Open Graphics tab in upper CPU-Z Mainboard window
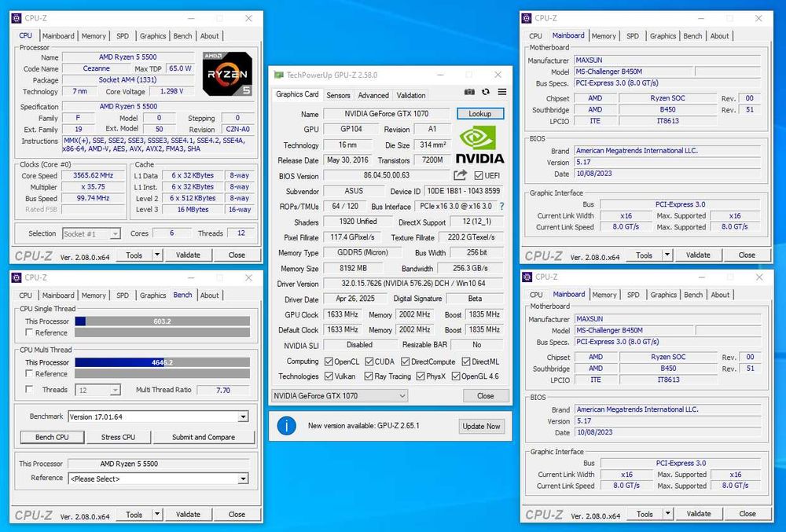Image resolution: width=786 pixels, height=532 pixels. point(663,36)
